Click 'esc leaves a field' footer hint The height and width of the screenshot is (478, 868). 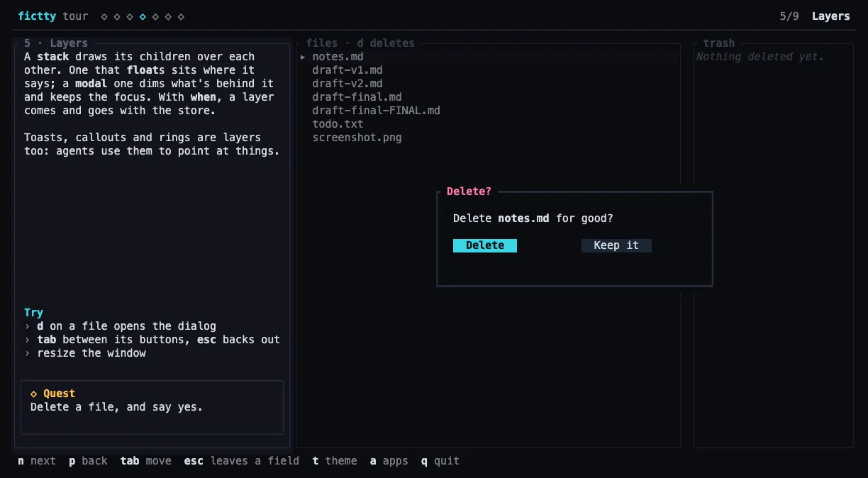pos(242,461)
